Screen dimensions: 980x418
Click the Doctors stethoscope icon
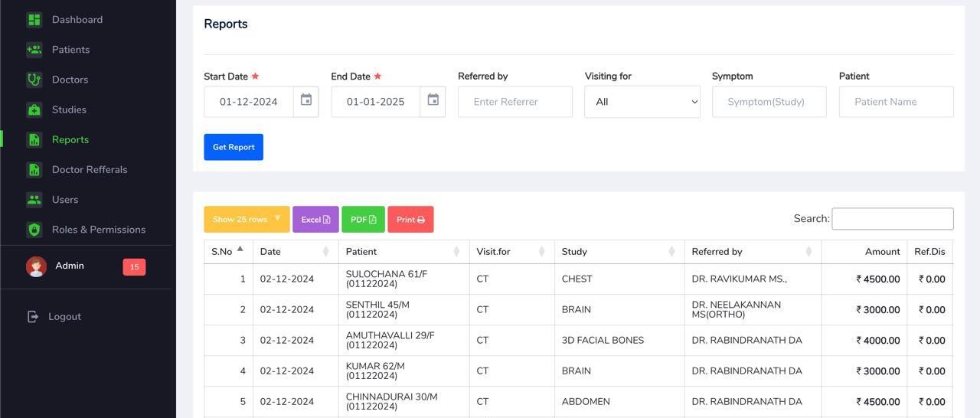(x=34, y=80)
